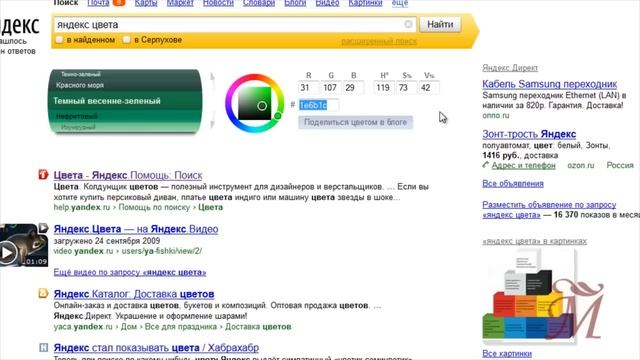Click the G value field showing 107
Screen dimensions: 640x360
pos(331,88)
